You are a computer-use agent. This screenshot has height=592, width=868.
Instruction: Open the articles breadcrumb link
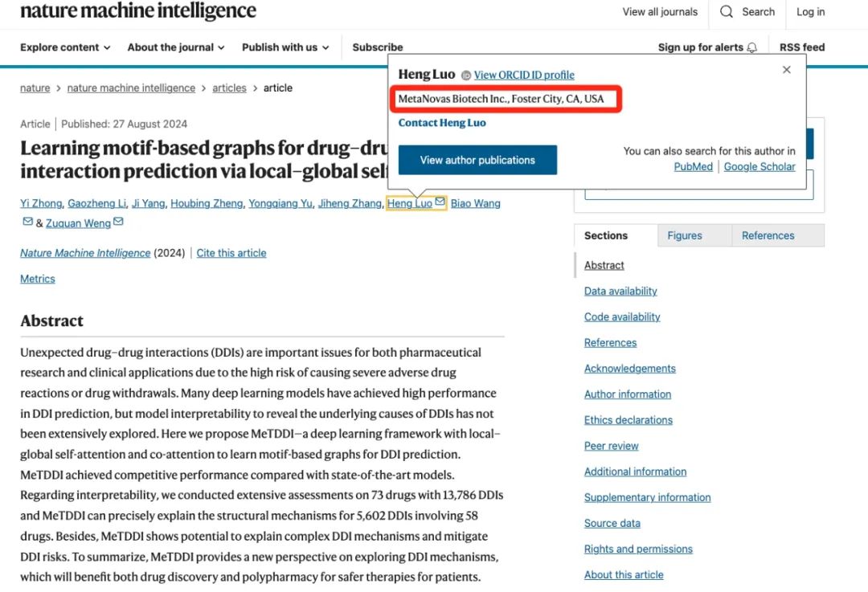click(229, 88)
